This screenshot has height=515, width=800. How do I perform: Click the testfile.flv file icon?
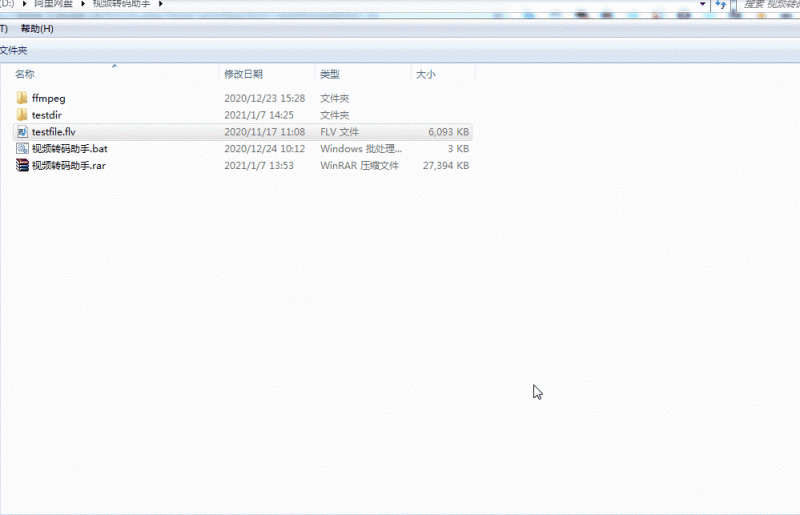[x=23, y=132]
